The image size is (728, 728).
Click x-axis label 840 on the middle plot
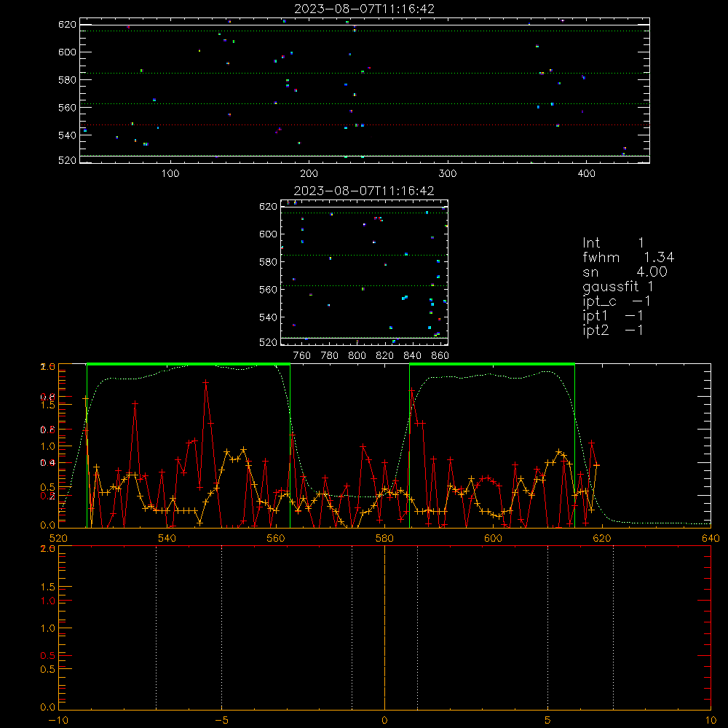click(x=412, y=356)
